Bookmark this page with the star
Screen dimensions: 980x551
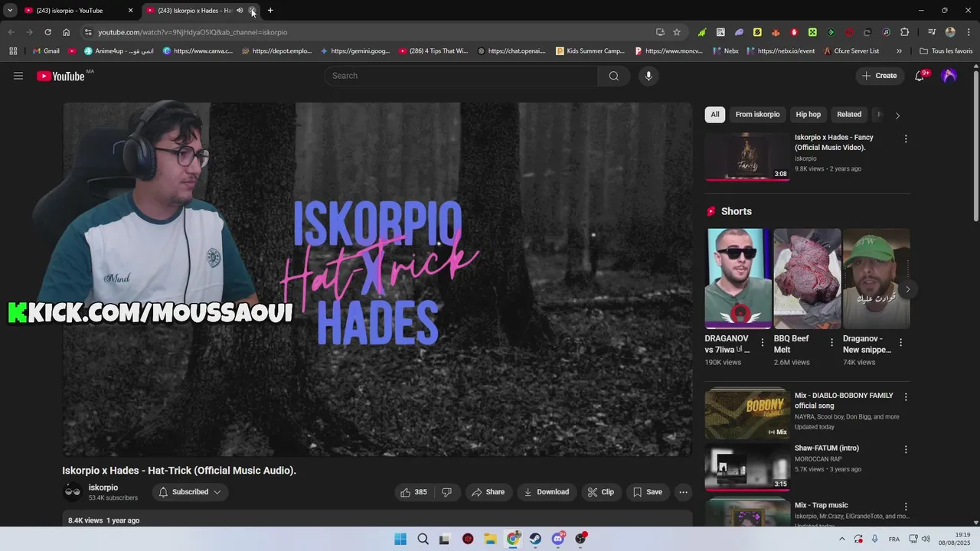click(x=677, y=32)
